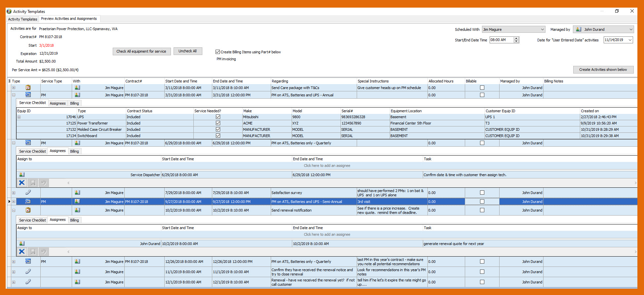Uncheck Service Needed for Switchboard
The image size is (644, 295).
click(x=218, y=136)
